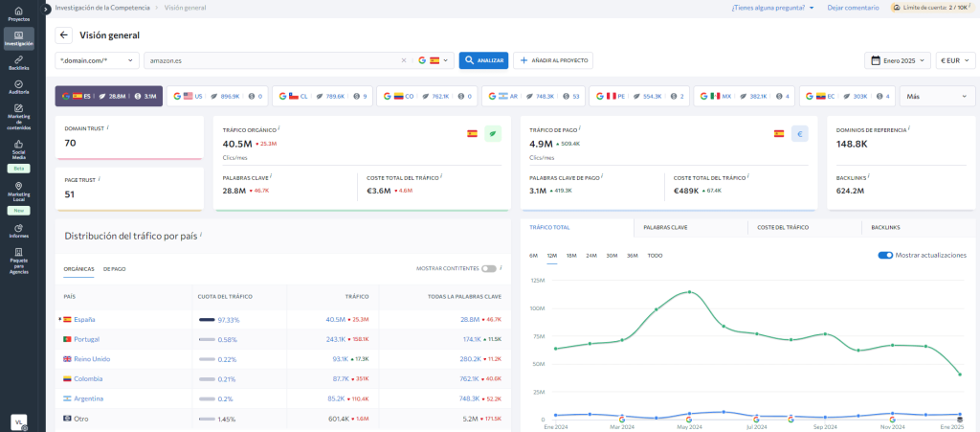Open Proyectos in the sidebar
980x432 pixels.
19,14
